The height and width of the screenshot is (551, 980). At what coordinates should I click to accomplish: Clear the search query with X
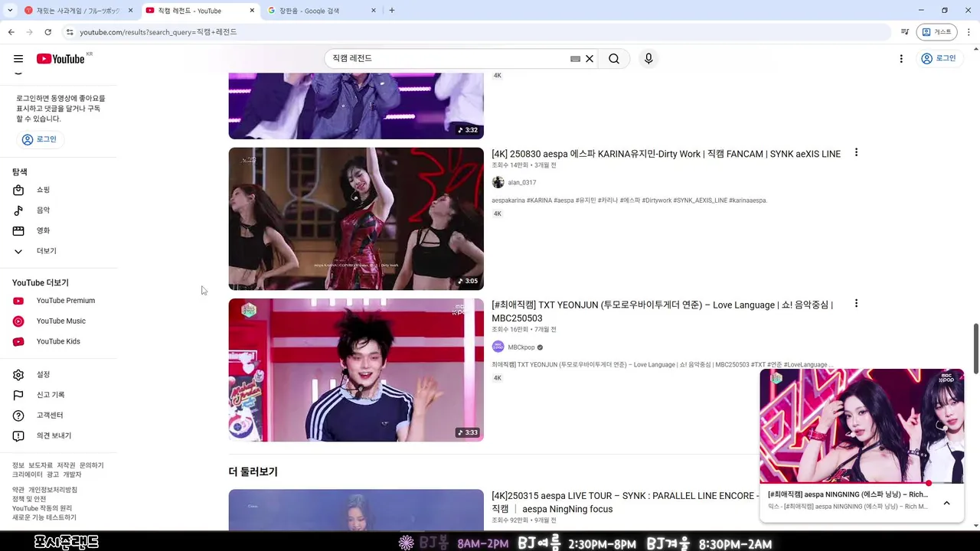click(x=590, y=59)
